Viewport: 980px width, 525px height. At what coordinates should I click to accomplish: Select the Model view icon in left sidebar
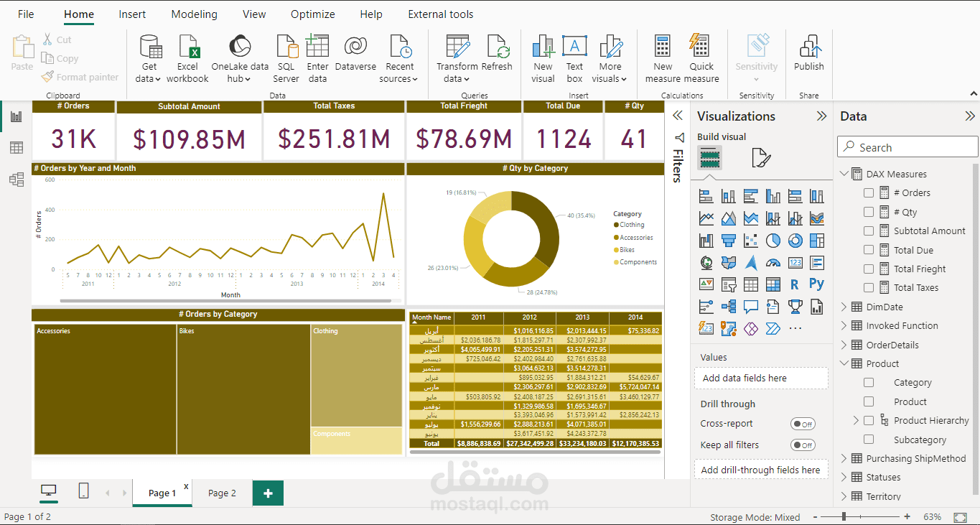click(x=16, y=180)
